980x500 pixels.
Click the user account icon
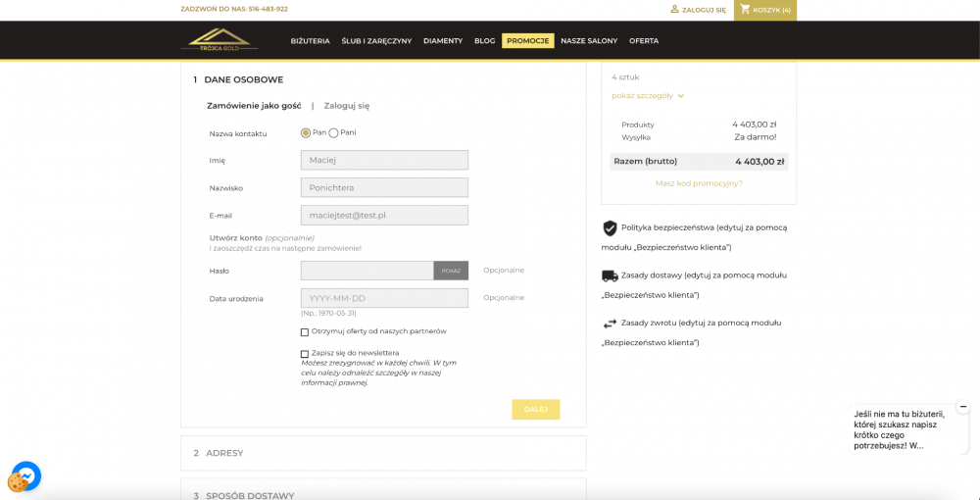coord(674,10)
